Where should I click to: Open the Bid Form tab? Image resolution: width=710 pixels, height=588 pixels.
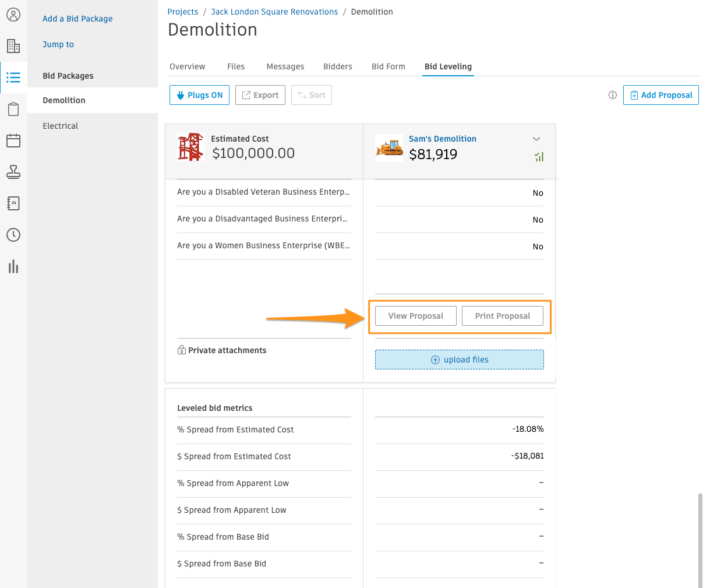pyautogui.click(x=388, y=66)
